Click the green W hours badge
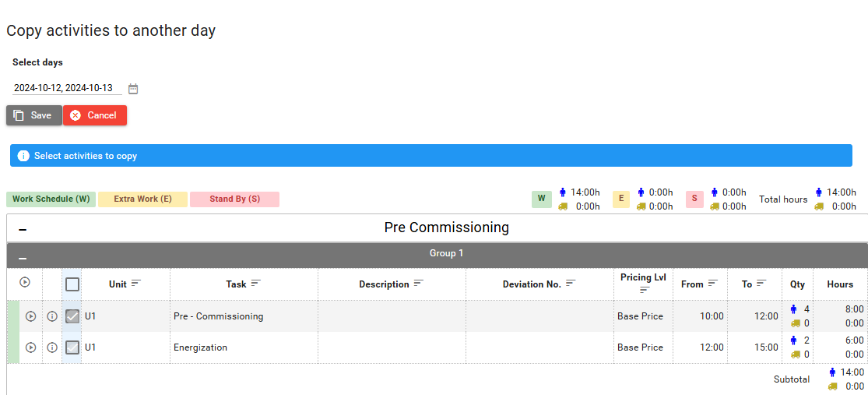This screenshot has height=395, width=868. click(542, 199)
